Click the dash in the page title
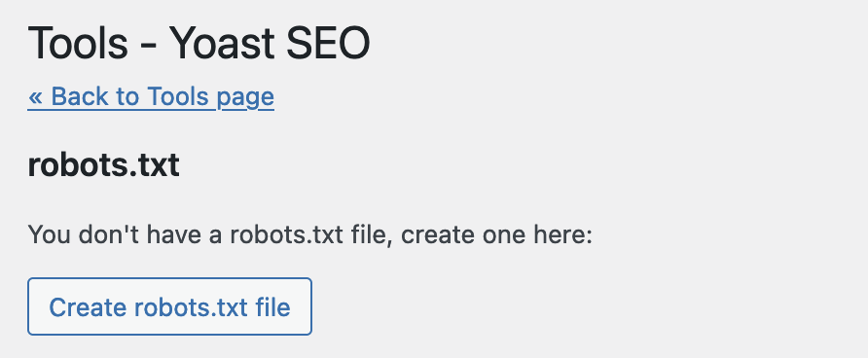Viewport: 868px width, 358px height. click(148, 46)
